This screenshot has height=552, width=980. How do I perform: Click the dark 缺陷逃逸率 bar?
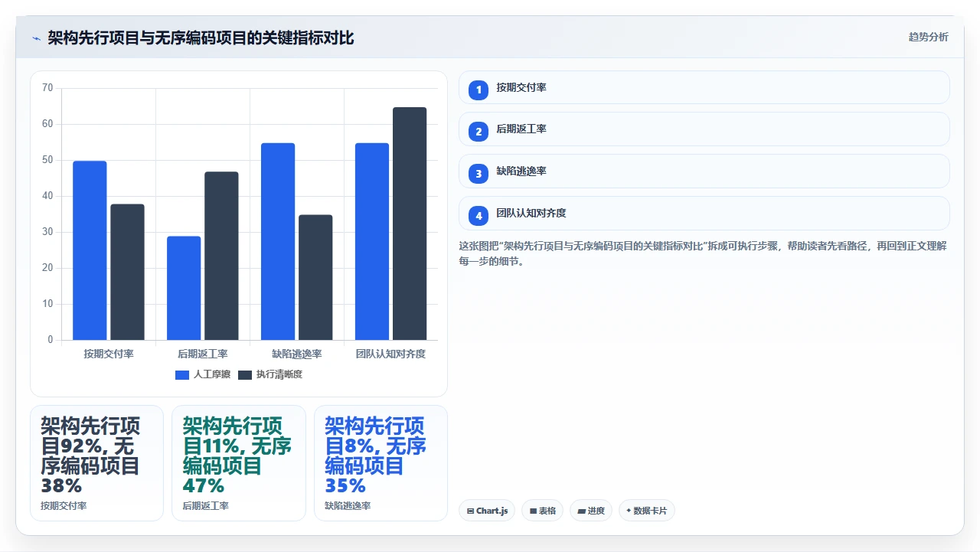pos(315,277)
